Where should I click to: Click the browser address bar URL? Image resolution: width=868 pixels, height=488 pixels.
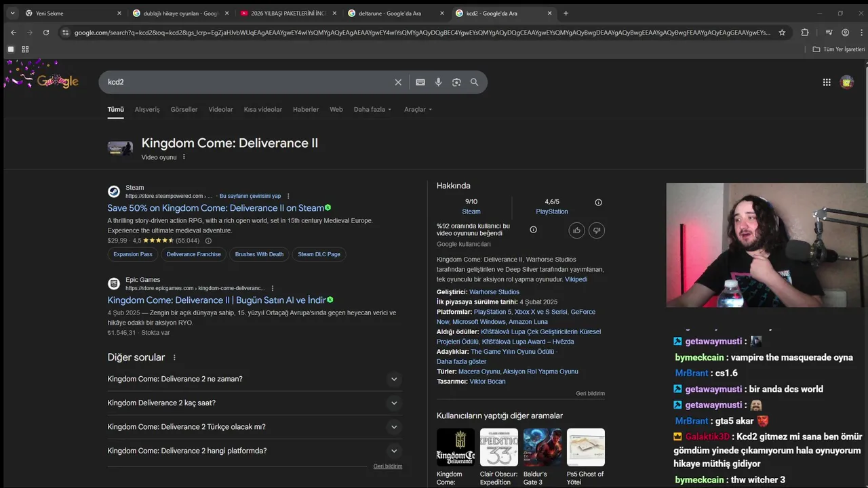(422, 33)
